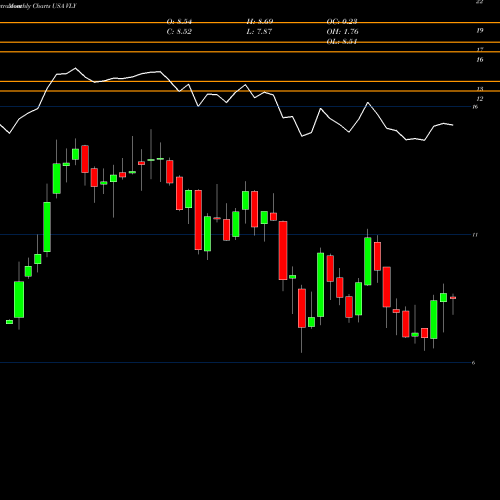Click the '11' price axis label

click(x=475, y=235)
